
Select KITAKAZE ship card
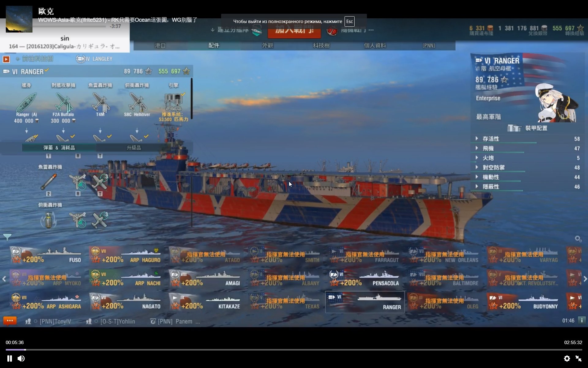pyautogui.click(x=205, y=302)
